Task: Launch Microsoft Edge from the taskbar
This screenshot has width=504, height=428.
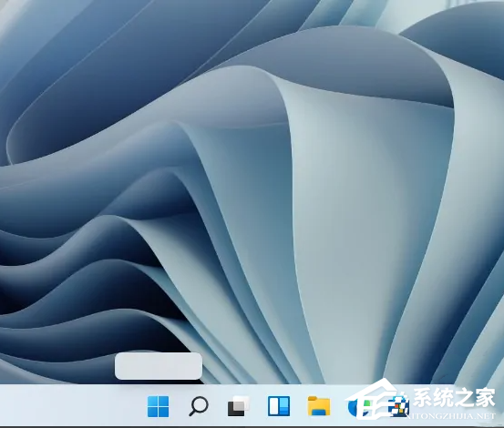Action: pos(358,406)
